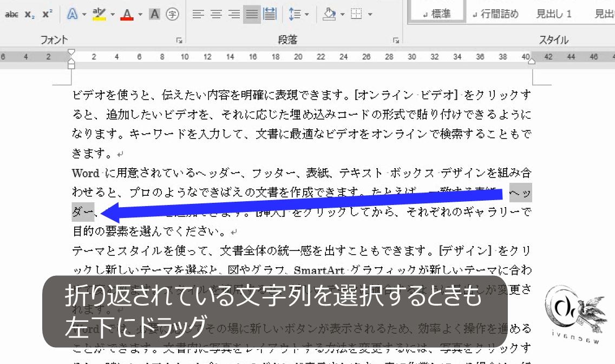Open the line spacing dropdown arrow
The height and width of the screenshot is (364, 615).
coord(307,15)
